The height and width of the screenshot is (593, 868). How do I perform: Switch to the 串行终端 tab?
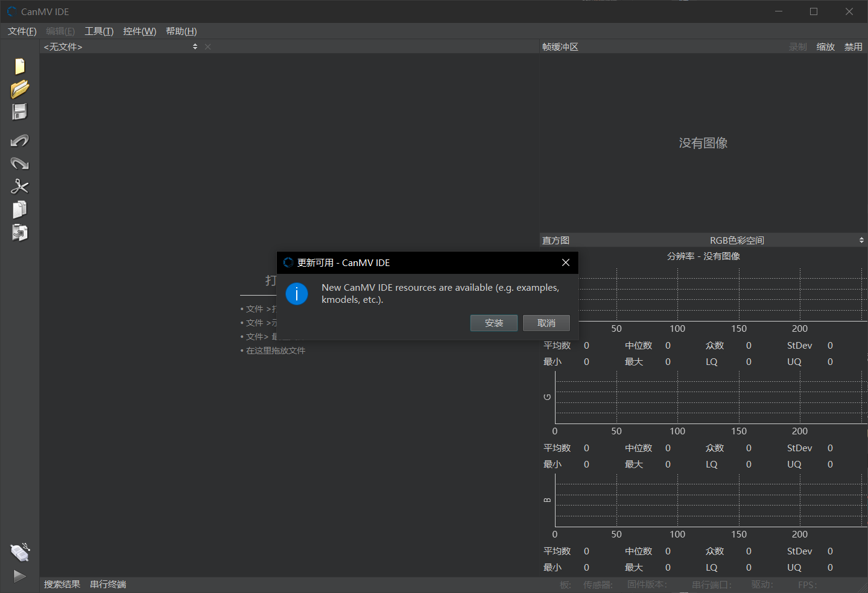pos(108,584)
